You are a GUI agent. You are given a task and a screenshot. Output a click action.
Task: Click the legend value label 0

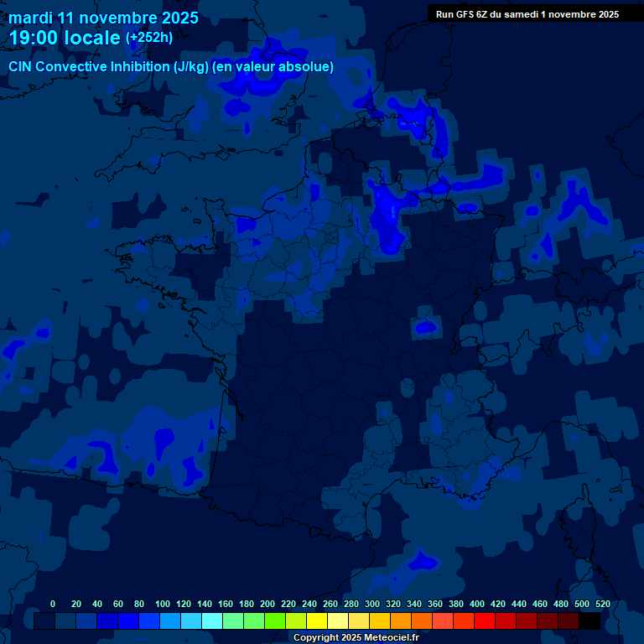(x=53, y=604)
